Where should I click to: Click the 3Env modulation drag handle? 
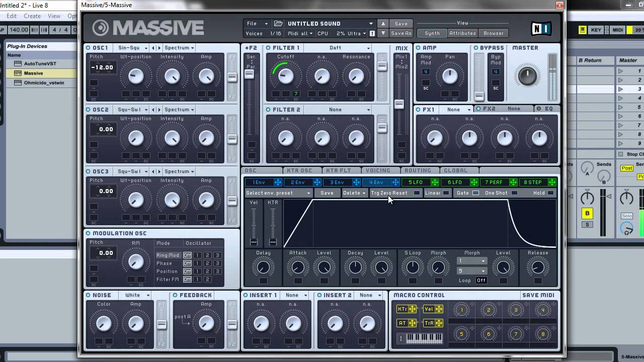tap(356, 183)
